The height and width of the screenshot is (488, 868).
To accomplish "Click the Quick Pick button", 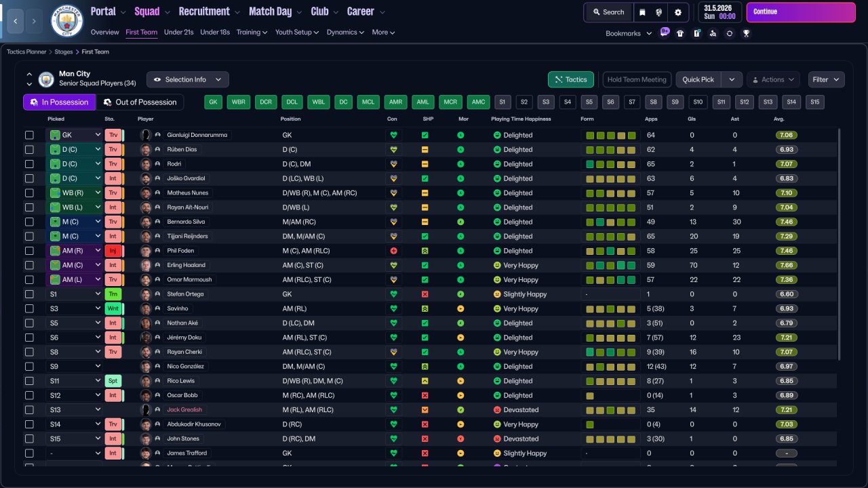I will click(x=698, y=79).
